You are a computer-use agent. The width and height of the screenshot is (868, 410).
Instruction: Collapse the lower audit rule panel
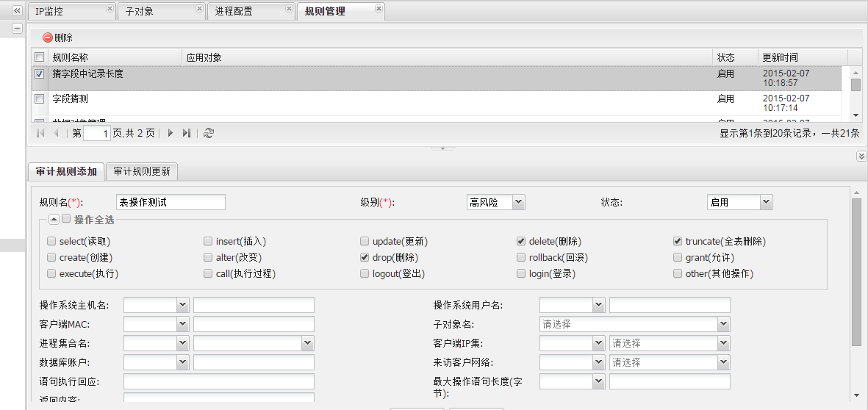[861, 157]
